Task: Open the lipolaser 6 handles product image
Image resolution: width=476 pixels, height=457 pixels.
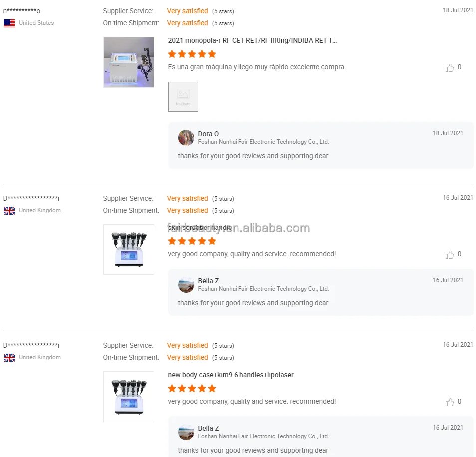Action: click(x=129, y=397)
